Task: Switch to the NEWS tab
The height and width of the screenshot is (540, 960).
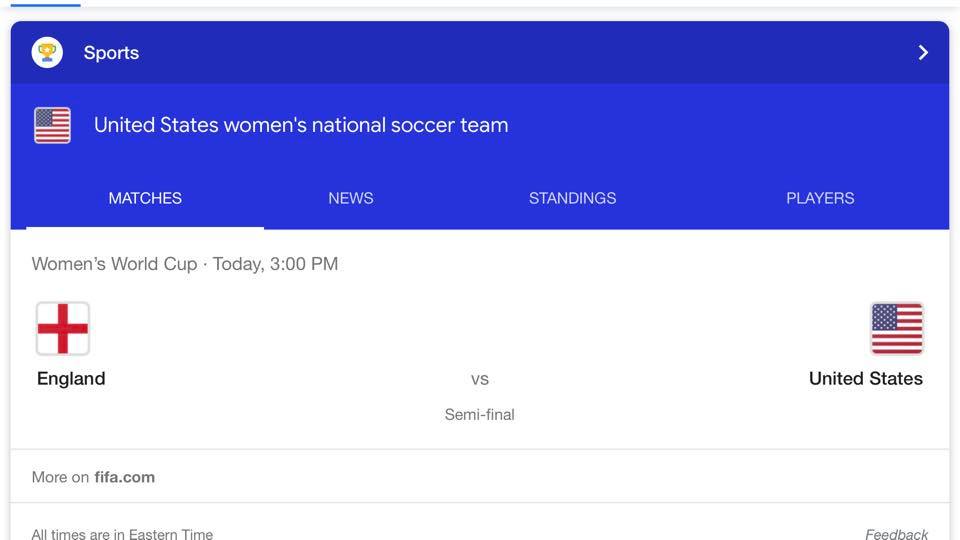Action: click(x=351, y=198)
